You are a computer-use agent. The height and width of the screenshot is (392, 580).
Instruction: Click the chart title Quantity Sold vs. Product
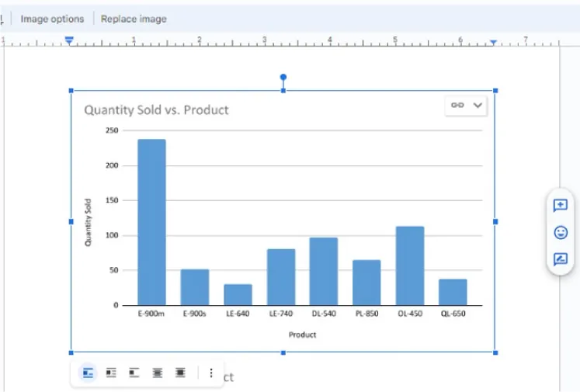click(x=156, y=110)
